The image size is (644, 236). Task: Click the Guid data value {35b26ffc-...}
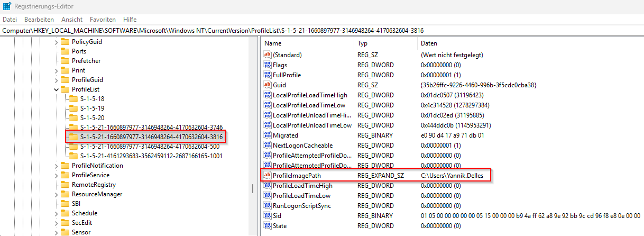[479, 85]
